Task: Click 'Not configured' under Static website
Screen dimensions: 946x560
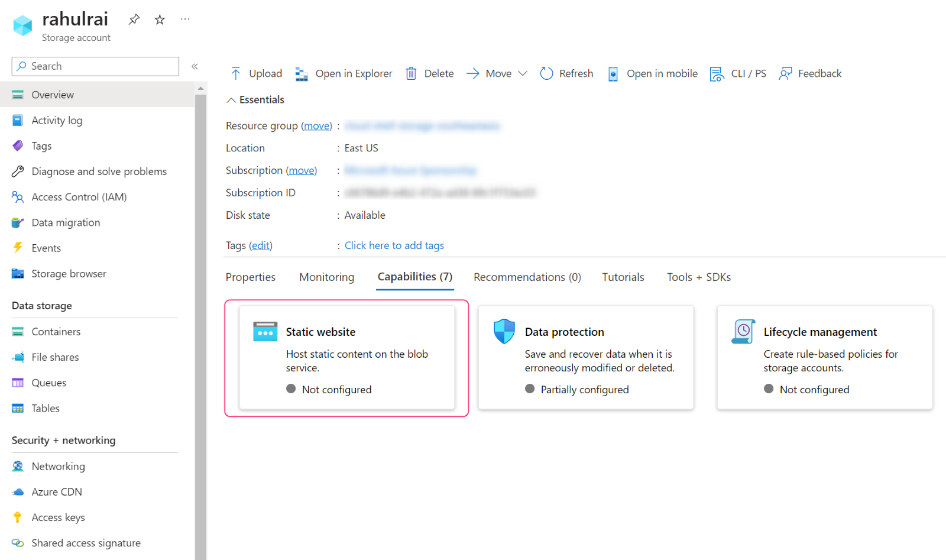Action: (337, 390)
